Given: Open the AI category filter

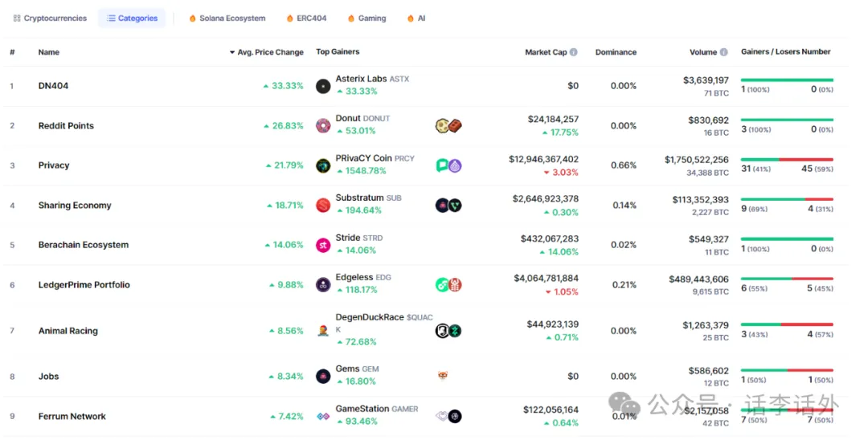Looking at the screenshot, I should tap(416, 18).
